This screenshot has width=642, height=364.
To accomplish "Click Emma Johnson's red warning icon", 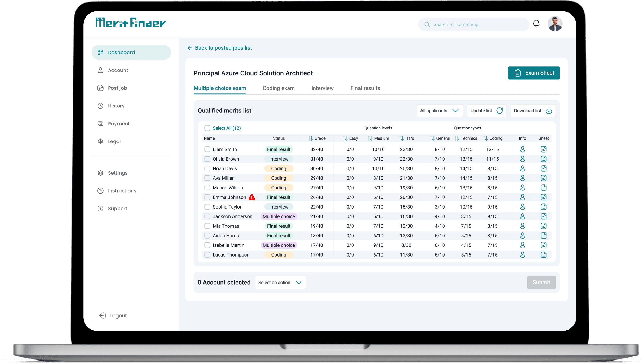I will (x=252, y=197).
